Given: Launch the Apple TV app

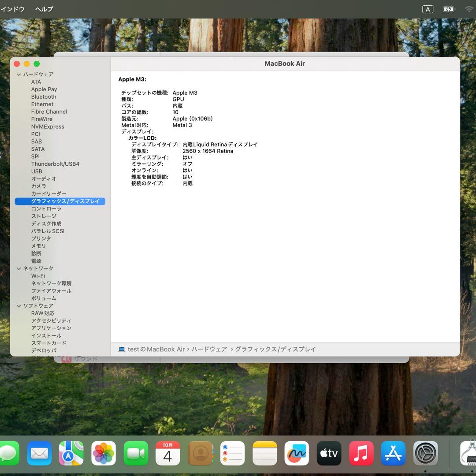Looking at the screenshot, I should pos(329,453).
